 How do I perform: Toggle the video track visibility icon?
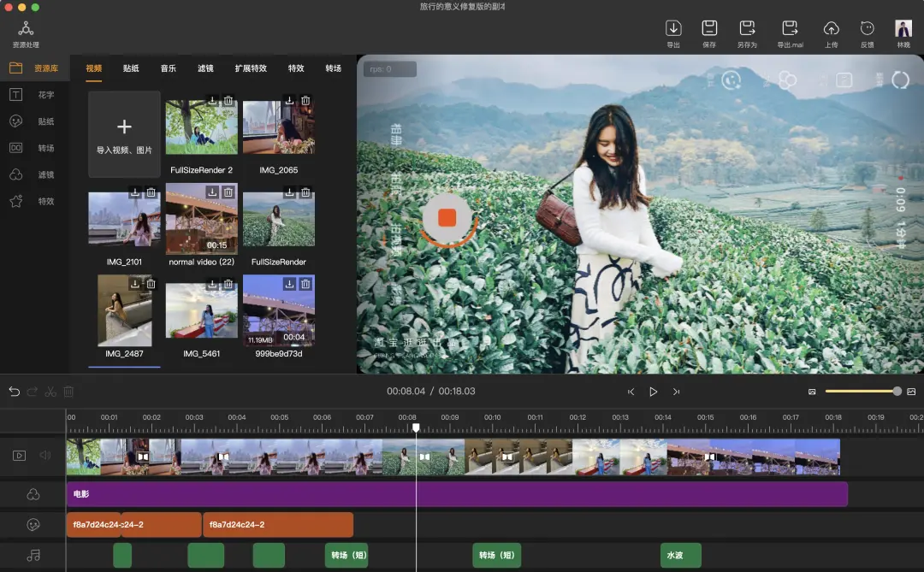coord(19,456)
